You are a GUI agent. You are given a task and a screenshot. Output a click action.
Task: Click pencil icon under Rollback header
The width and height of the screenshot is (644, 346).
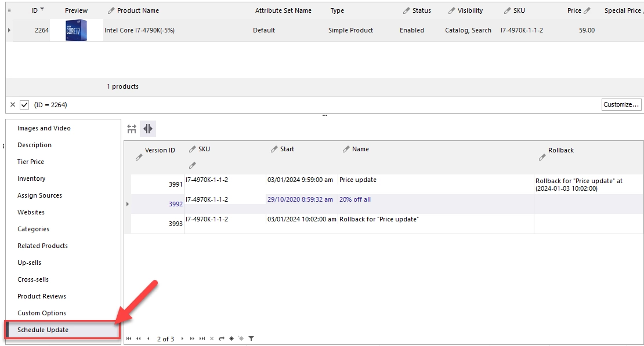542,158
